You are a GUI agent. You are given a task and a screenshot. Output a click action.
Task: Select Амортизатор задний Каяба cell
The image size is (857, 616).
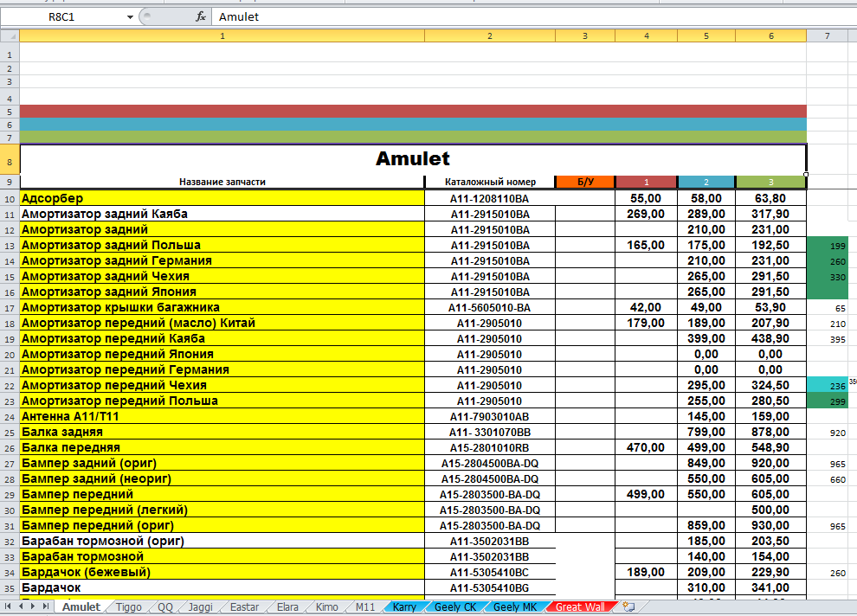(x=222, y=214)
